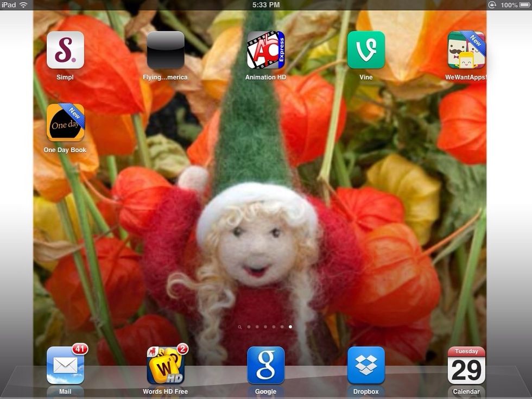Screen dimensions: 532x399
Task: Launch the Vine app
Action: tap(366, 50)
